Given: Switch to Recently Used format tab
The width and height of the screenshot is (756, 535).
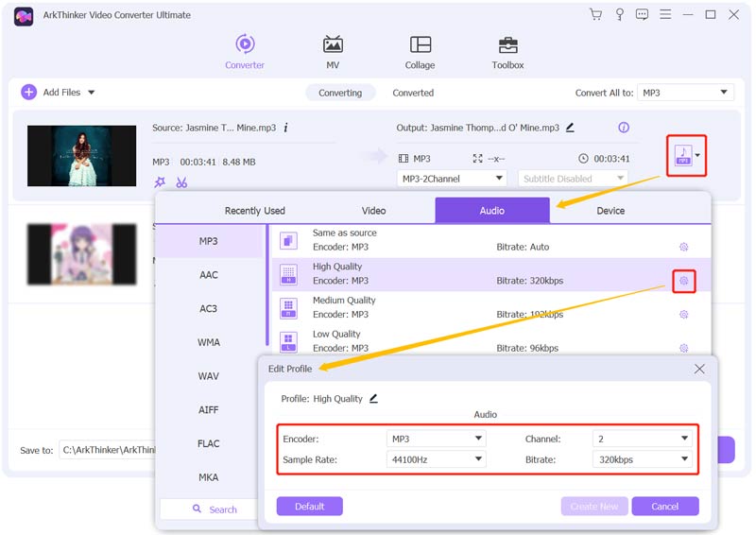Looking at the screenshot, I should (255, 211).
